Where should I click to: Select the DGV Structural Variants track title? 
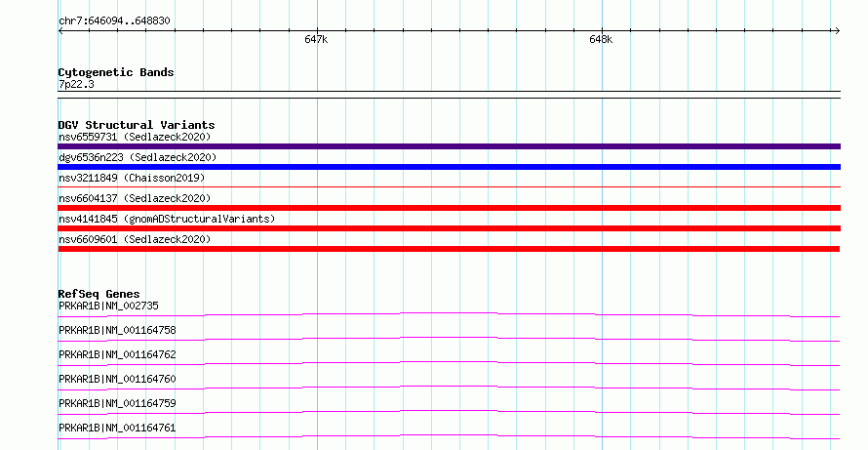click(137, 125)
